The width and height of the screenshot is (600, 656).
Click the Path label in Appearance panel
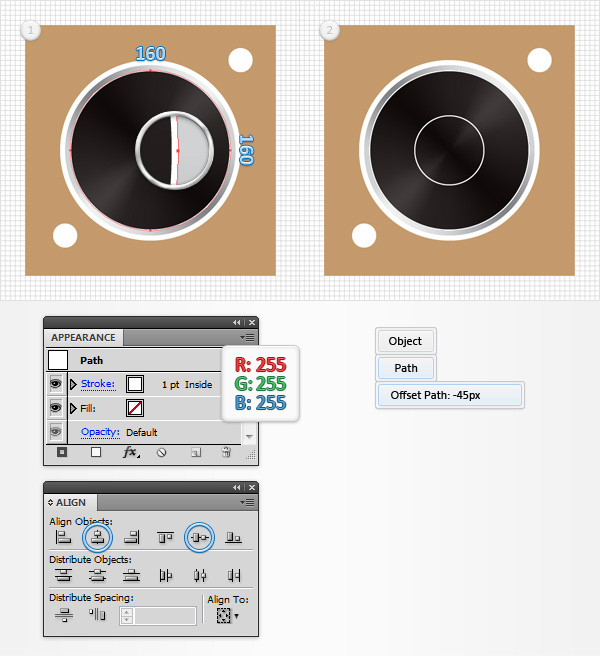pyautogui.click(x=91, y=360)
